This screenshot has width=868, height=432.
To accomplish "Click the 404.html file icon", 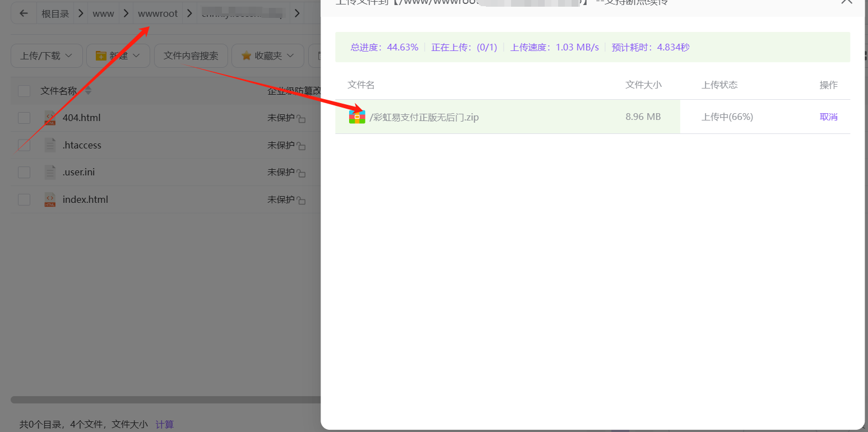I will [x=50, y=118].
